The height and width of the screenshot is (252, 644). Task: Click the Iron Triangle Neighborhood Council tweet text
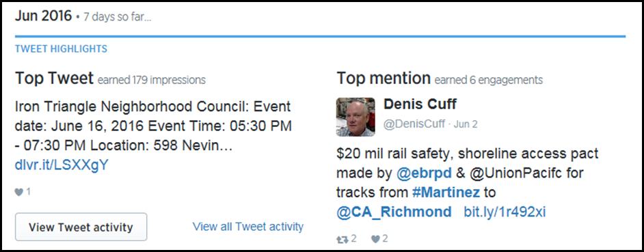pyautogui.click(x=153, y=126)
